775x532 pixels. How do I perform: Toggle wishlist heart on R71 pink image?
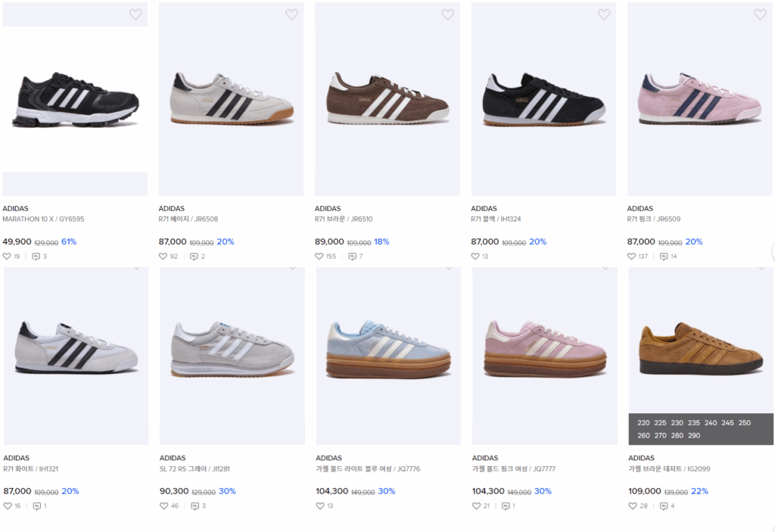tap(760, 14)
